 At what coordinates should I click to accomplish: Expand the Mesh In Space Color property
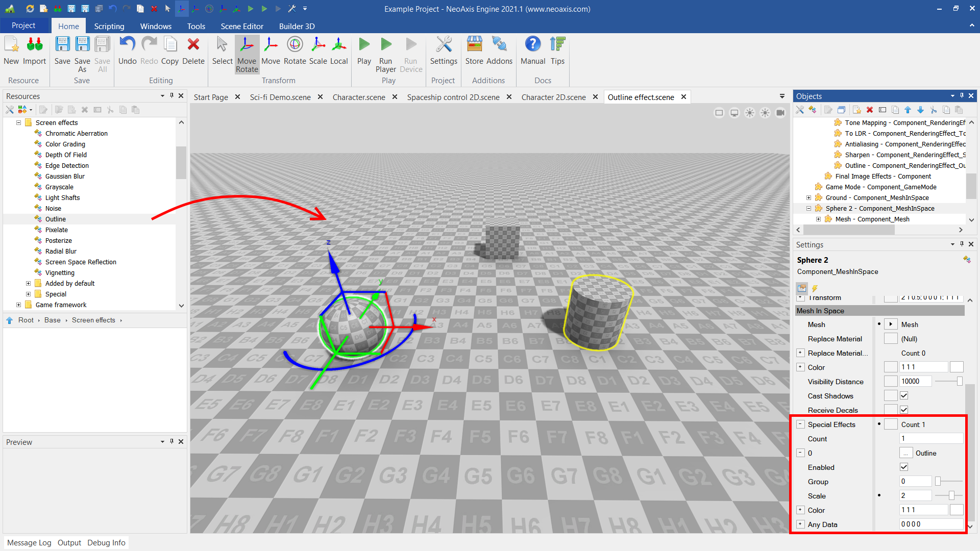coord(800,367)
